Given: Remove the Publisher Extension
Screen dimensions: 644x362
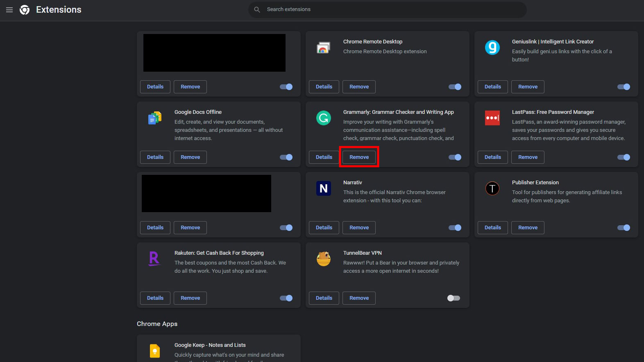Looking at the screenshot, I should 528,228.
